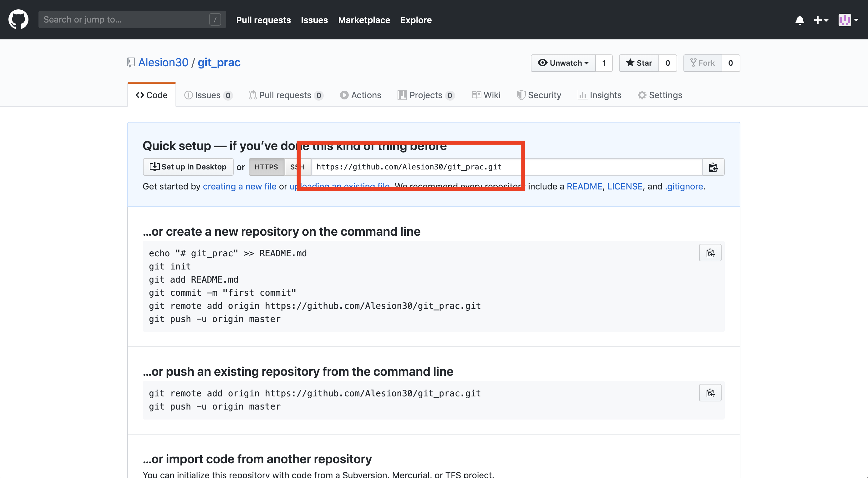Open the GitHub home logo
The height and width of the screenshot is (478, 868).
tap(18, 19)
